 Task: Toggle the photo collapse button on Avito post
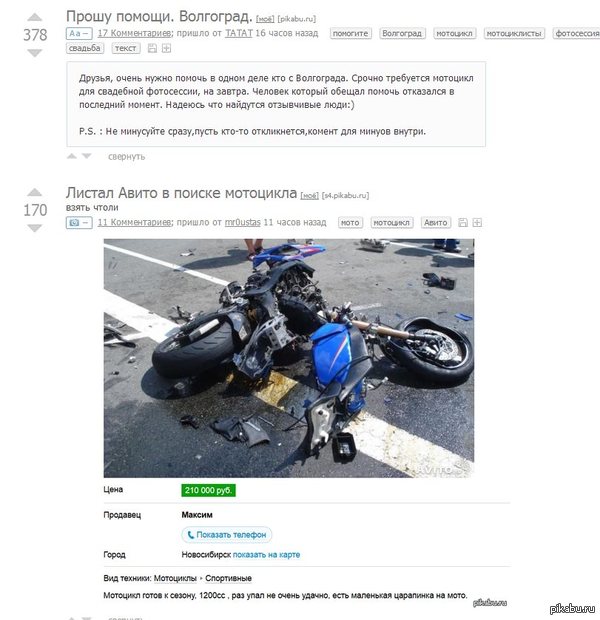(79, 223)
